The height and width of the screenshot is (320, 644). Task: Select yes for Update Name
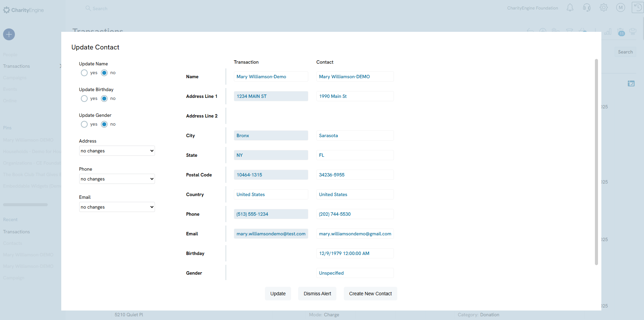click(84, 73)
